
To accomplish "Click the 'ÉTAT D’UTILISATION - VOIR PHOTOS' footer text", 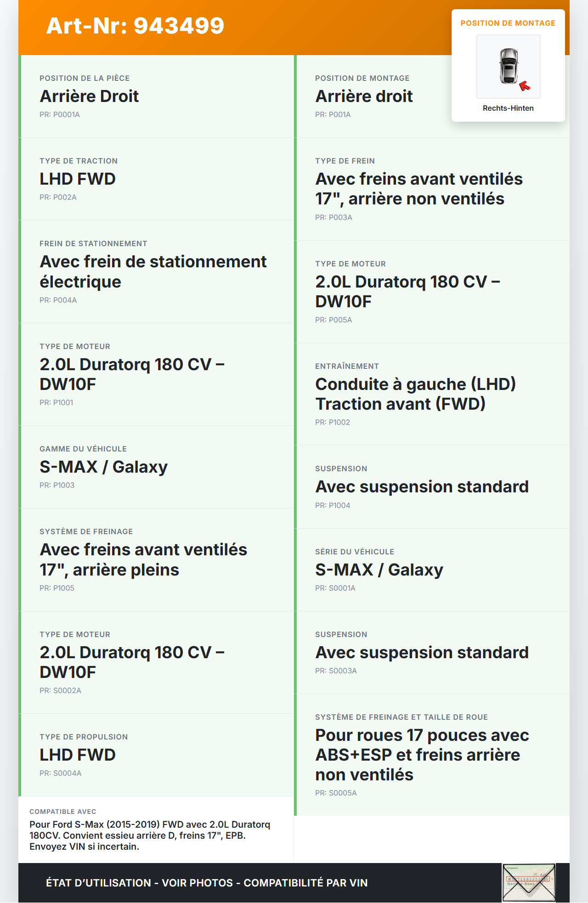I will click(x=207, y=883).
